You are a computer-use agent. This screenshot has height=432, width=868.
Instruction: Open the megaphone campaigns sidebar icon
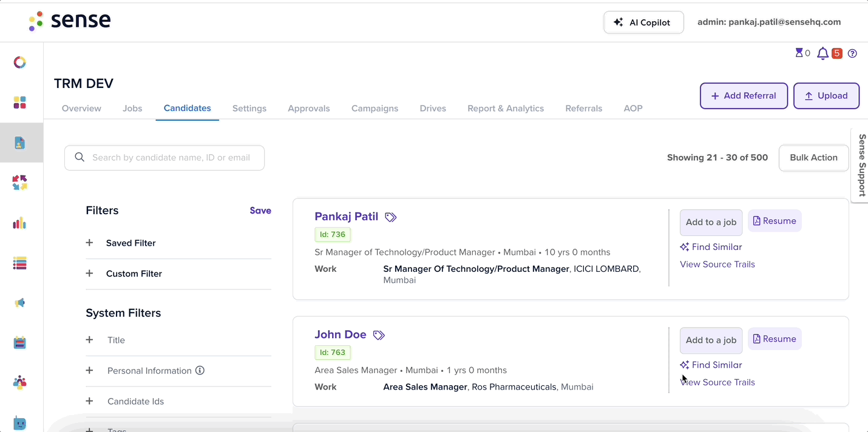19,303
